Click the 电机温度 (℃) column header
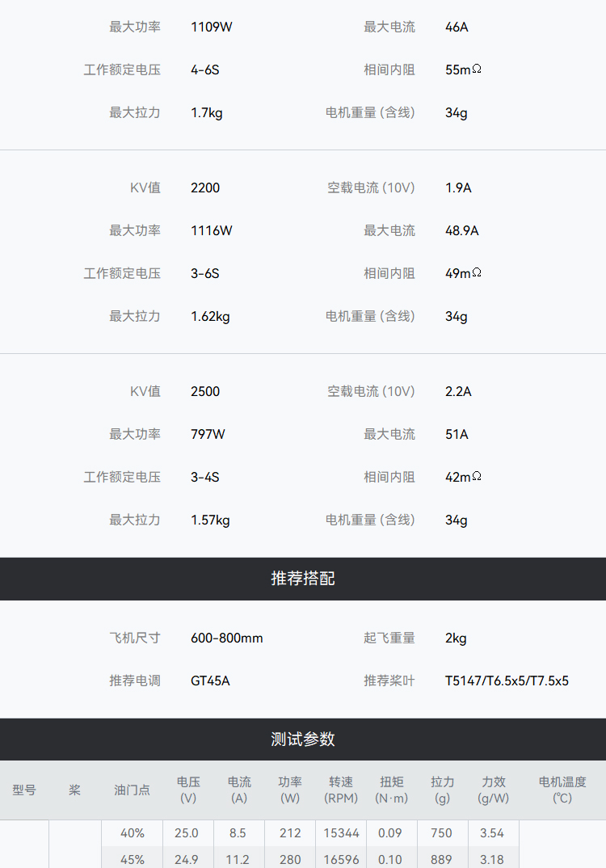The width and height of the screenshot is (606, 868). pos(562,790)
